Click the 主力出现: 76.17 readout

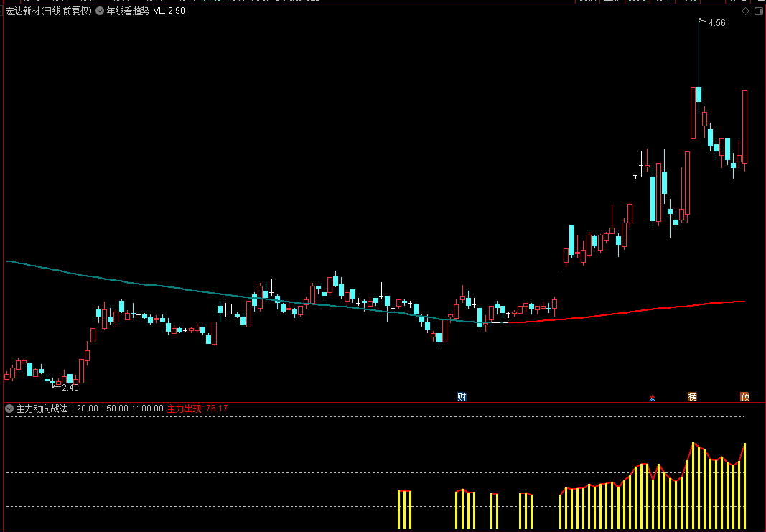[x=197, y=409]
